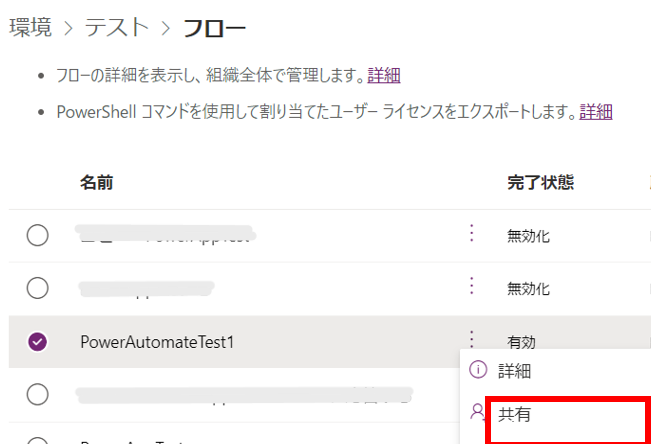Click the 有効 status of PowerAutomateTest1
Screen dimensions: 651x444
[x=521, y=342]
